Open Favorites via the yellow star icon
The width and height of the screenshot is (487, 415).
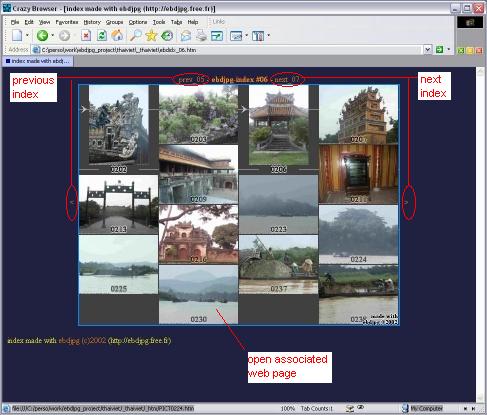pos(151,35)
